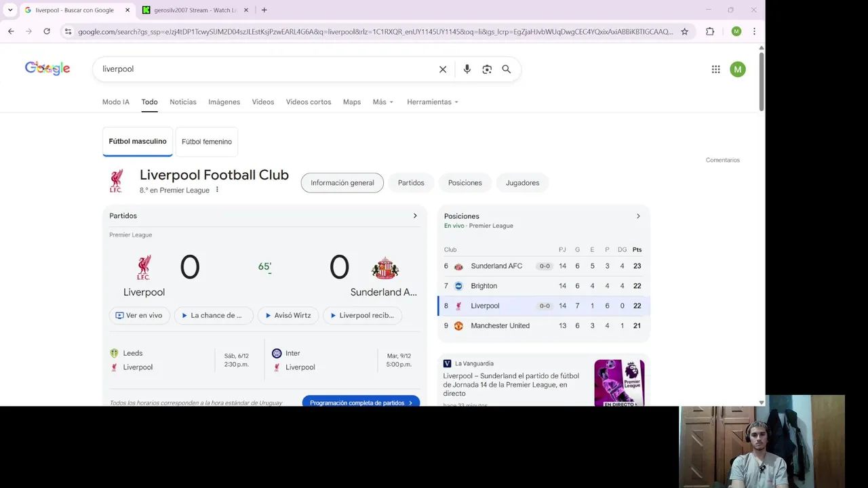Open the Premier League article thumbnail
Image resolution: width=868 pixels, height=488 pixels.
click(x=619, y=383)
